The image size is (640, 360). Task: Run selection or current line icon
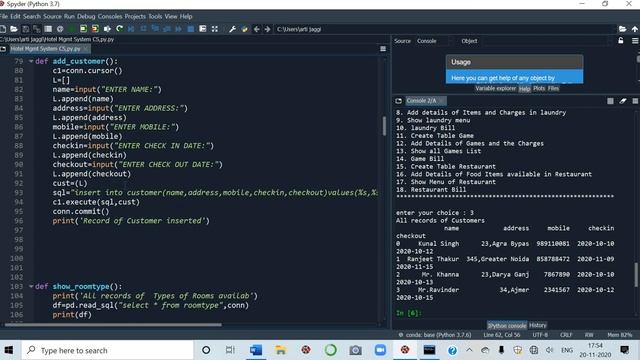[x=107, y=29]
